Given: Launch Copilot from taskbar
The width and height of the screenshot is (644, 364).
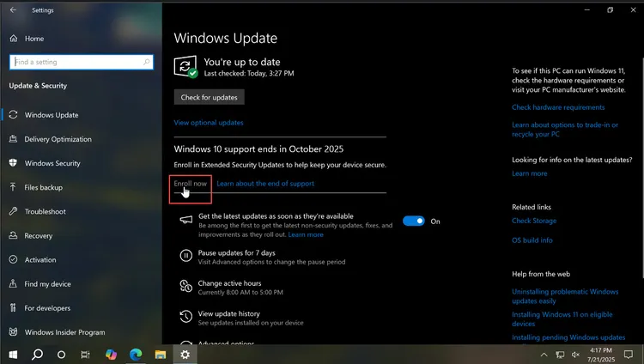Looking at the screenshot, I should coord(111,355).
